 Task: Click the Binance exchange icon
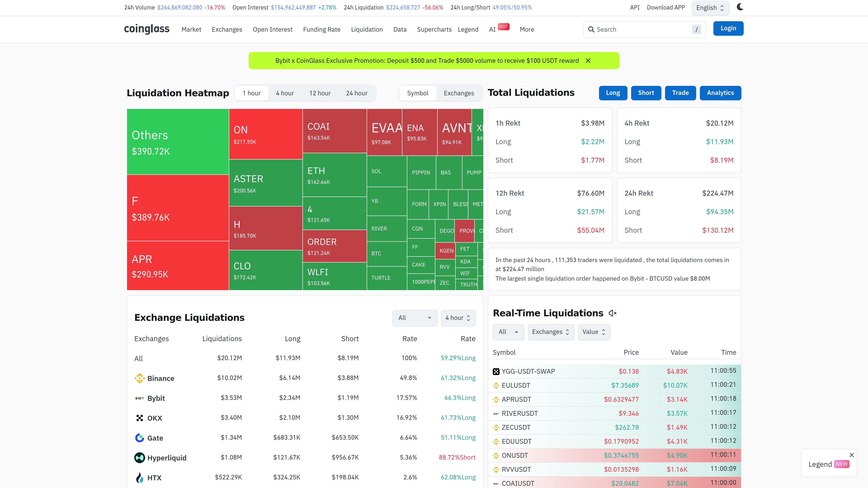click(139, 378)
